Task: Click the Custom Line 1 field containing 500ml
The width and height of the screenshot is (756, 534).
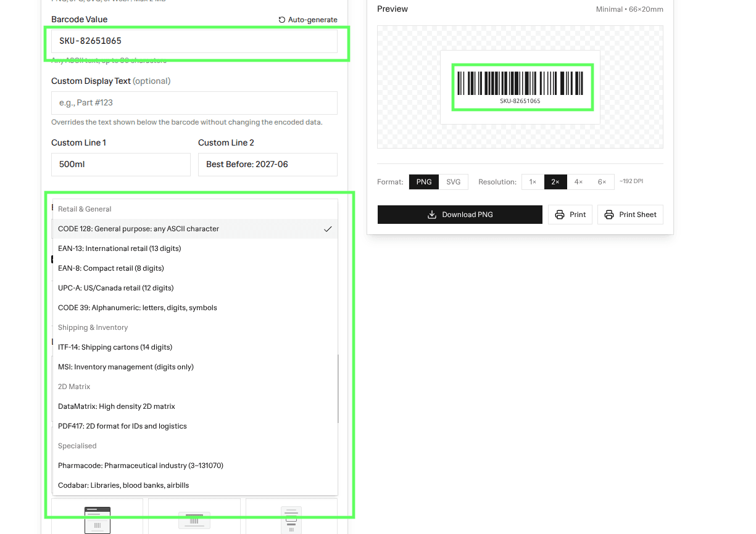Action: coord(121,165)
